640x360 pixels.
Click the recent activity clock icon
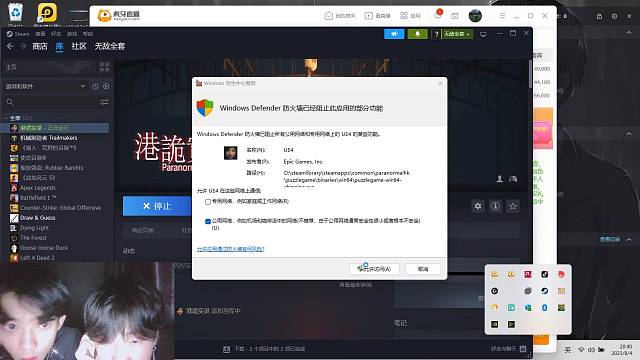click(96, 86)
